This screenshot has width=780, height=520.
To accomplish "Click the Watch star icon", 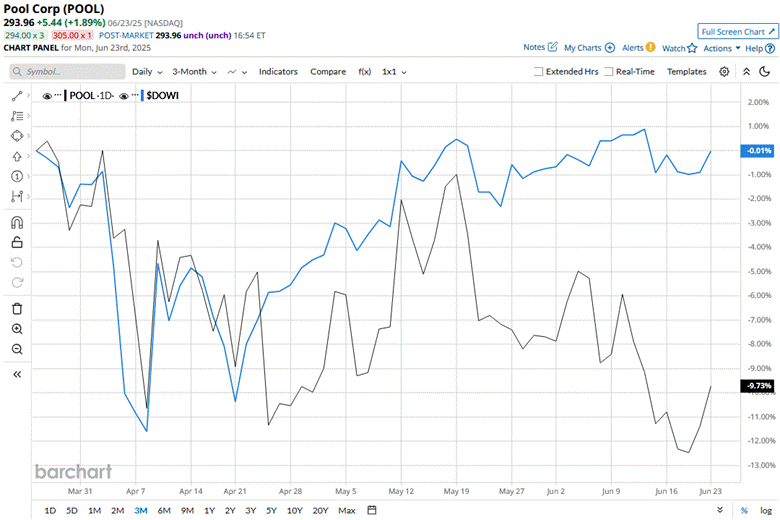I will (692, 48).
